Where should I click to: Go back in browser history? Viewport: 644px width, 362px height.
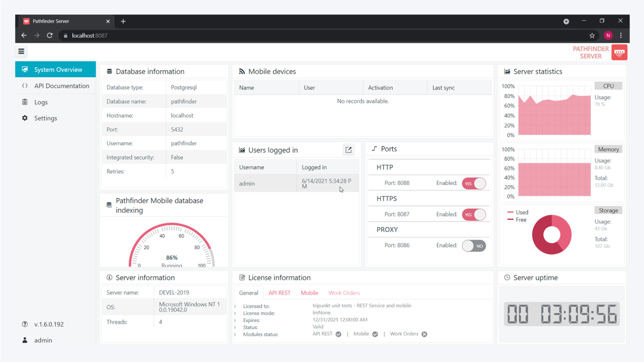(x=24, y=35)
